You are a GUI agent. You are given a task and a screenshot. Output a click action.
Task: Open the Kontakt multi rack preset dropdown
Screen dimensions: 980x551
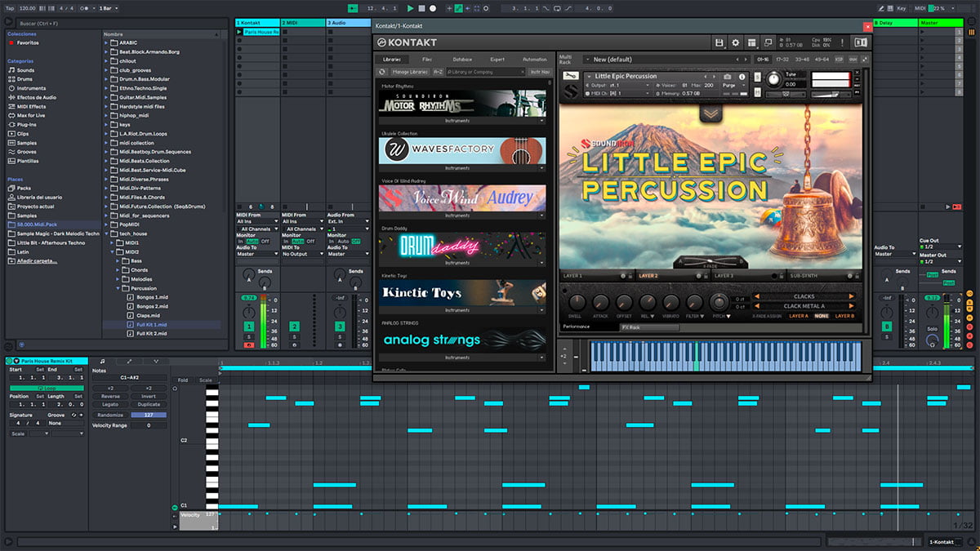tap(668, 60)
